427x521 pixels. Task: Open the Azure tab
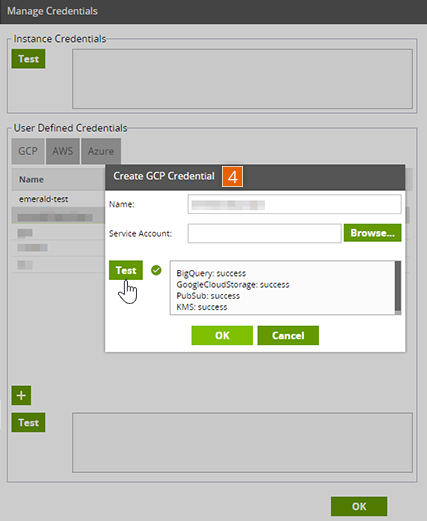[x=101, y=151]
